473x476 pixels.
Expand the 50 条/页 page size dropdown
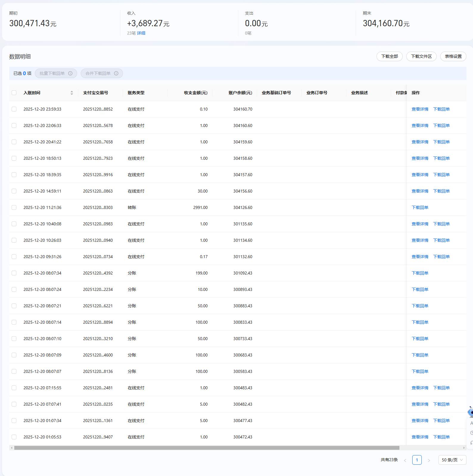(x=452, y=460)
